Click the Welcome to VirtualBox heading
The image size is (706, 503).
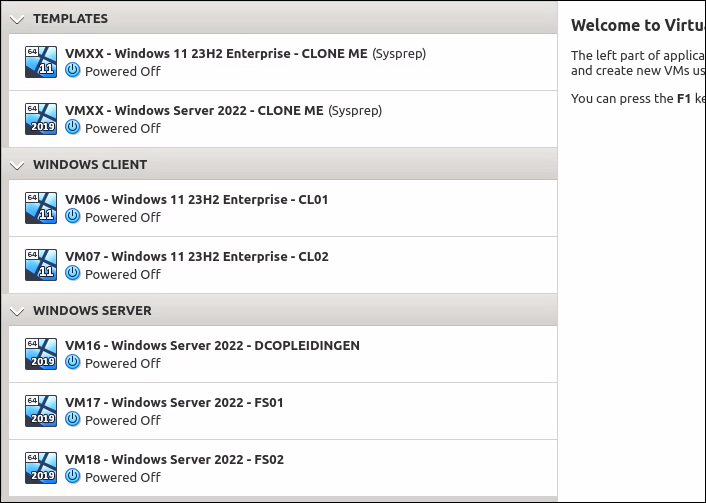tap(638, 25)
